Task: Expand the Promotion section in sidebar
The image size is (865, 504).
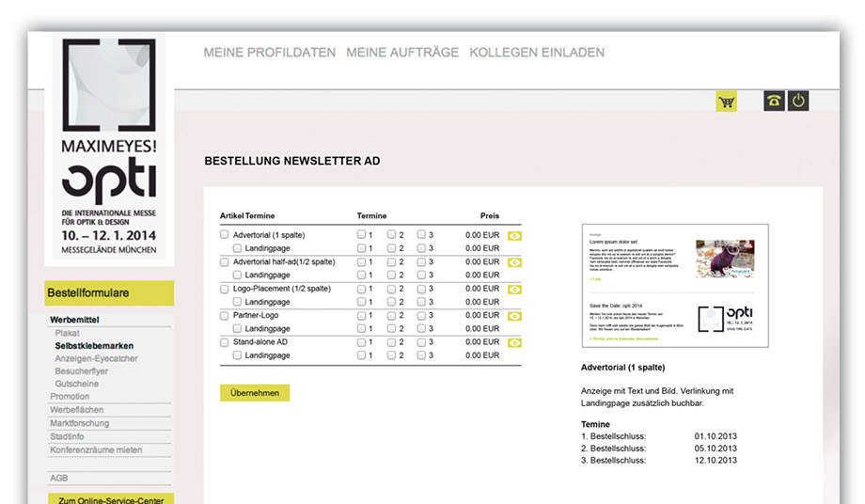Action: 70,397
